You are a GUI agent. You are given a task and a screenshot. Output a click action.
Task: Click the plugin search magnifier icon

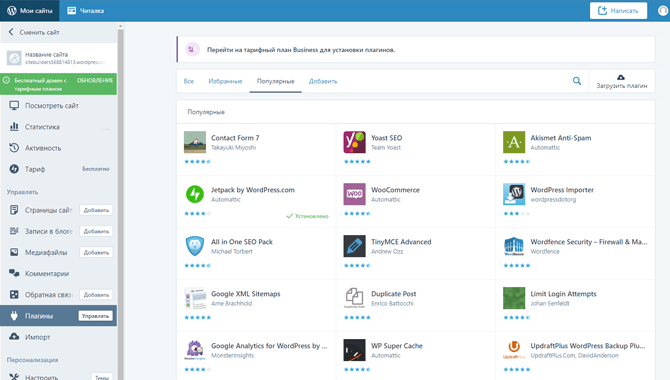577,81
